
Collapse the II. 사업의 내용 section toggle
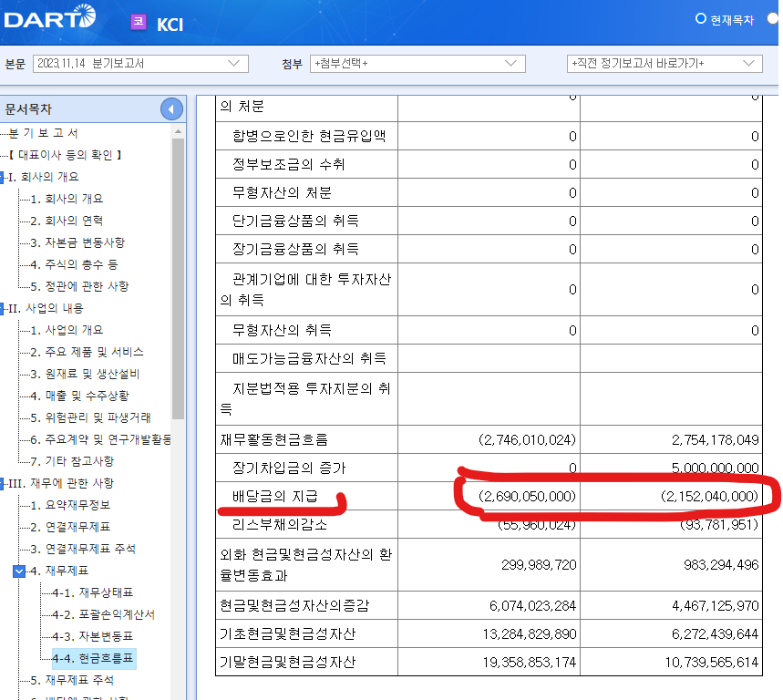[2, 309]
